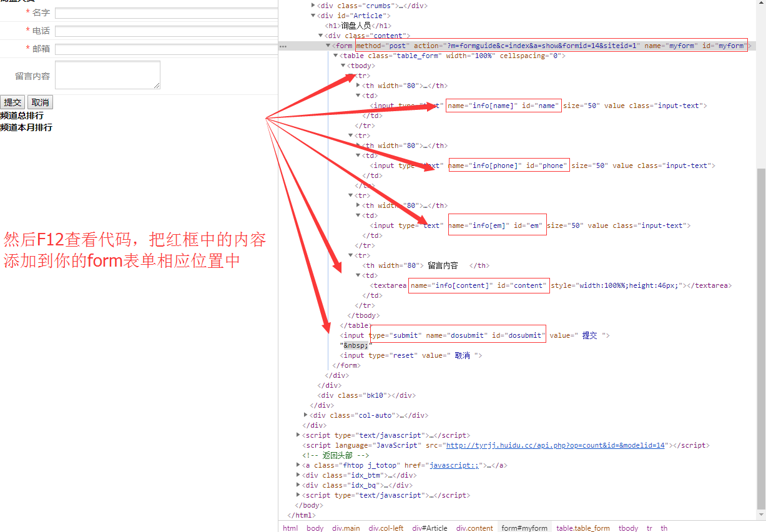
Task: Click the 频道本月排行 heading
Action: tap(26, 127)
